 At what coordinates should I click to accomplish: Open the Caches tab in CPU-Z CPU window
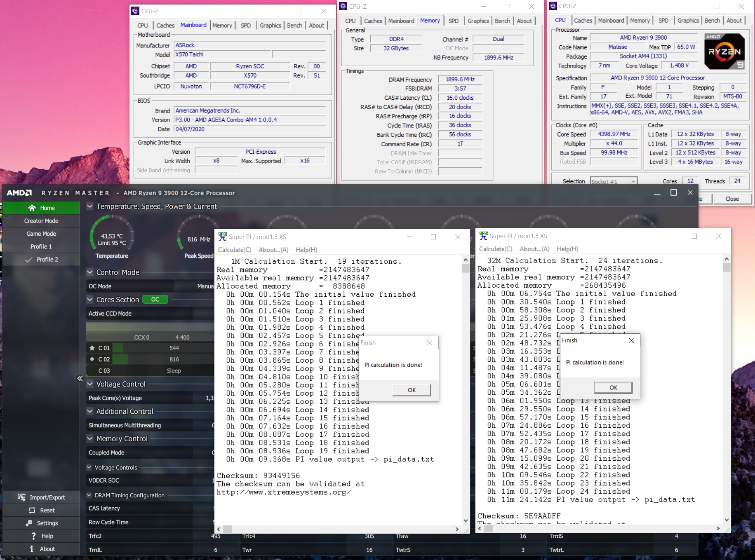coord(583,21)
